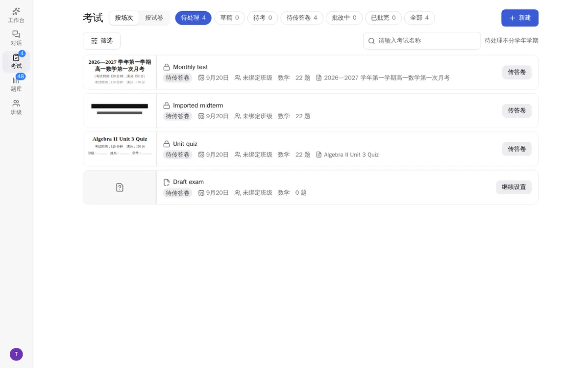Click the calendar icon in Draft exam row

click(x=201, y=193)
